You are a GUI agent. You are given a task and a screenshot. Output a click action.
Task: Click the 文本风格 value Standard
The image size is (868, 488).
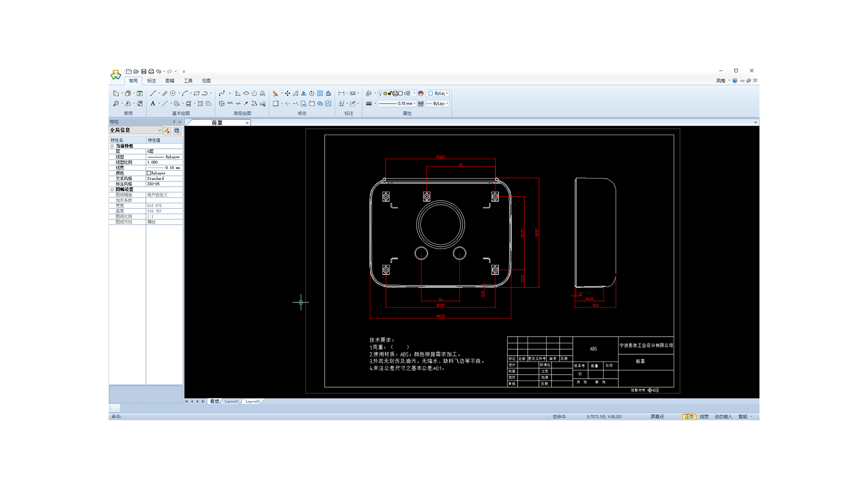pos(164,178)
